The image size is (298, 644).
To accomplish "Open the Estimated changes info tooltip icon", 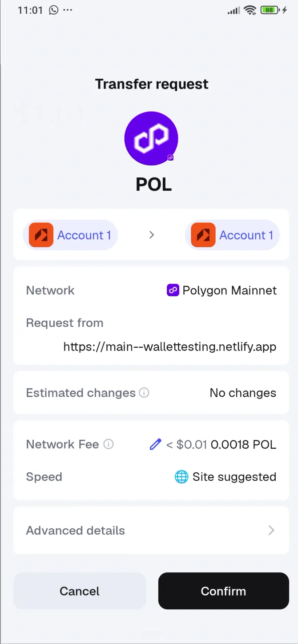I will pyautogui.click(x=144, y=393).
